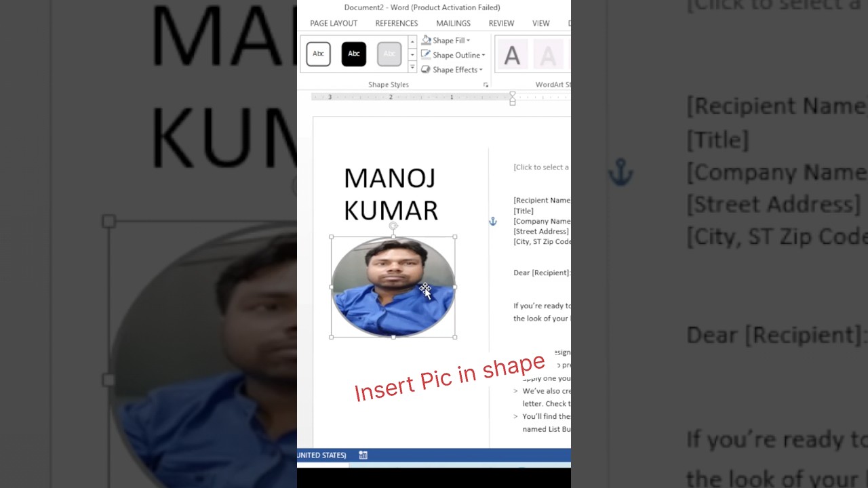
Task: Click the rotation handle above the picture
Action: point(393,226)
